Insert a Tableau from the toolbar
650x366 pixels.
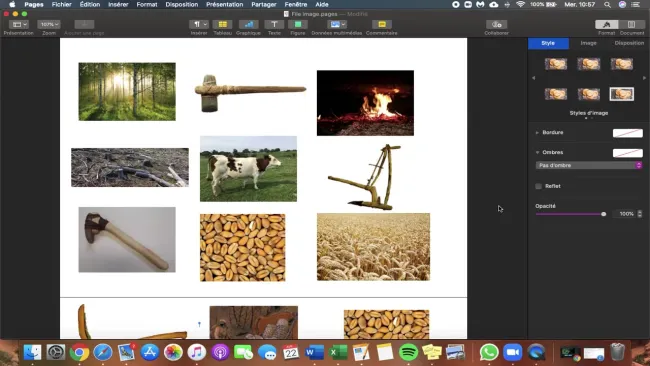pos(223,24)
